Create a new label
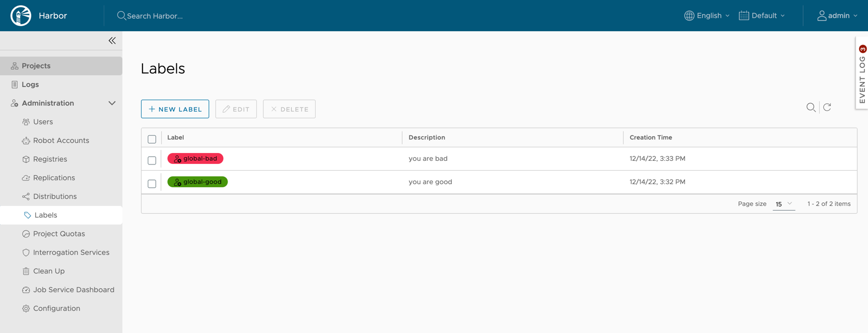Viewport: 868px width, 333px height. point(175,109)
